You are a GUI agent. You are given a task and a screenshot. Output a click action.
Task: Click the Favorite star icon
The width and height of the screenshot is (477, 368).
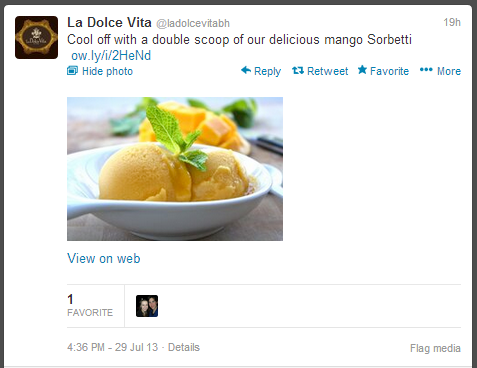362,70
